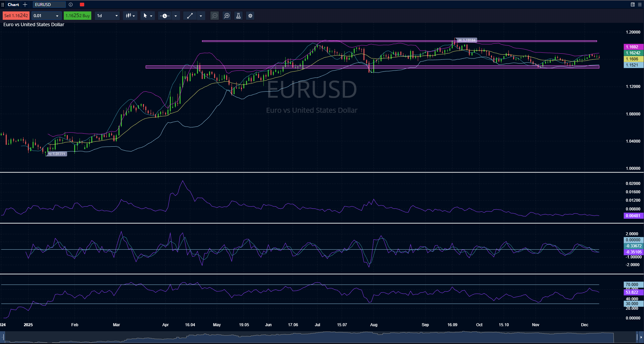Image resolution: width=644 pixels, height=344 pixels.
Task: Select the trend line drawing tool
Action: click(190, 16)
